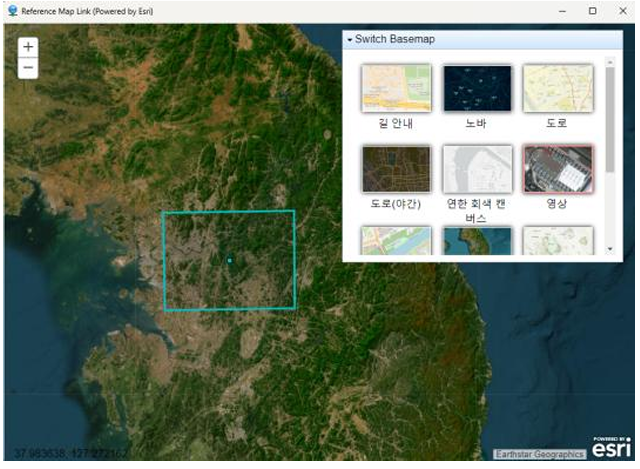This screenshot has height=469, width=640.
Task: Select the 길 안내 navigation basemap thumbnail
Action: (396, 88)
